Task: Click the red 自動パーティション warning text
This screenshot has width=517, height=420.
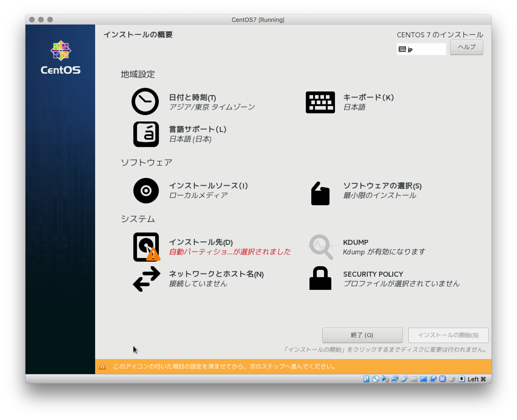Action: [x=230, y=252]
